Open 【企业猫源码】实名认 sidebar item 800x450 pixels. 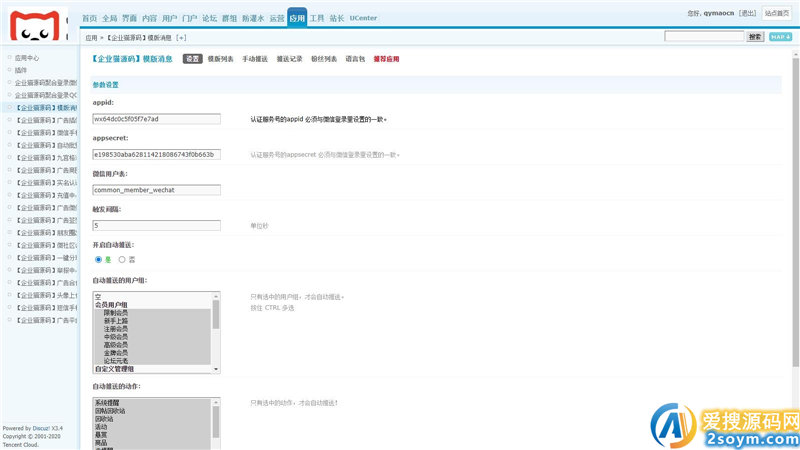[46, 183]
